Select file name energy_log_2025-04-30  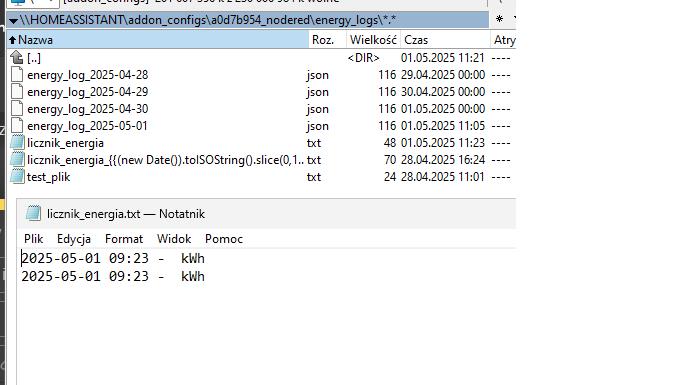[x=88, y=109]
